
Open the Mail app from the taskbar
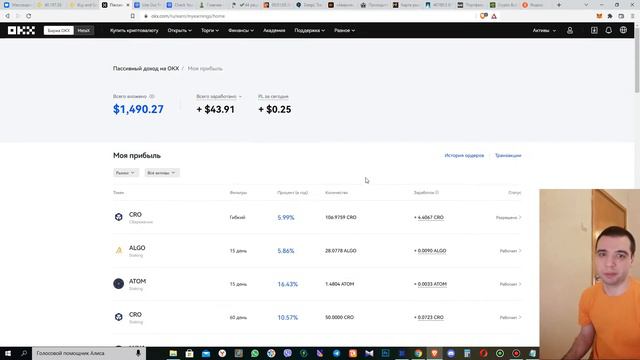206,353
